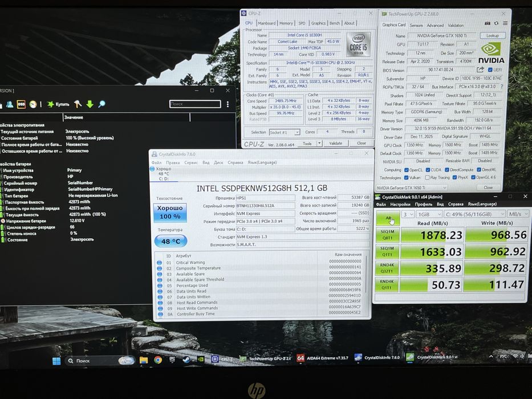Switch to CPU-Z Memory tab
The image size is (532, 399).
286,23
